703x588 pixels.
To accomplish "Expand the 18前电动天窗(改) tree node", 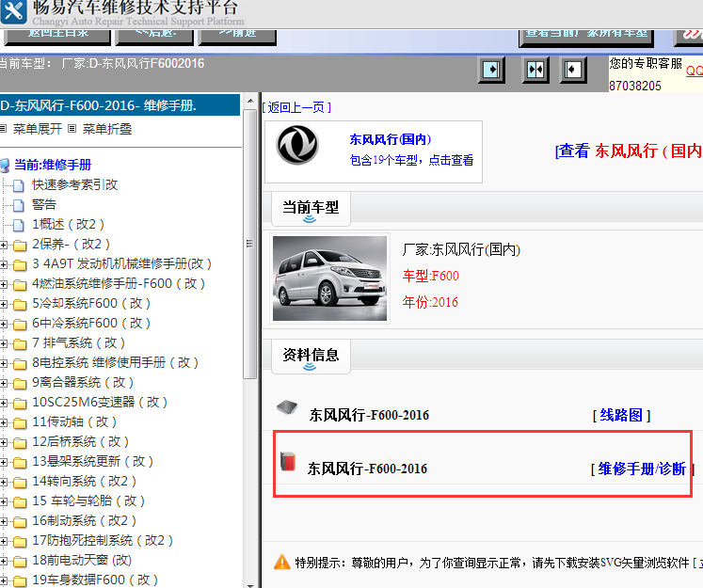I will [4, 561].
